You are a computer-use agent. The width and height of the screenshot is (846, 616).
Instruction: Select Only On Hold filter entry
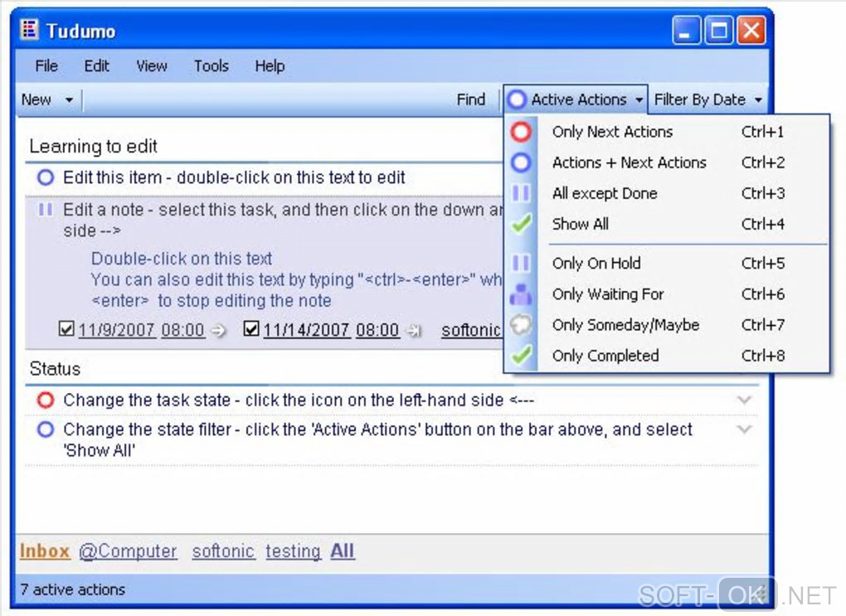click(667, 263)
